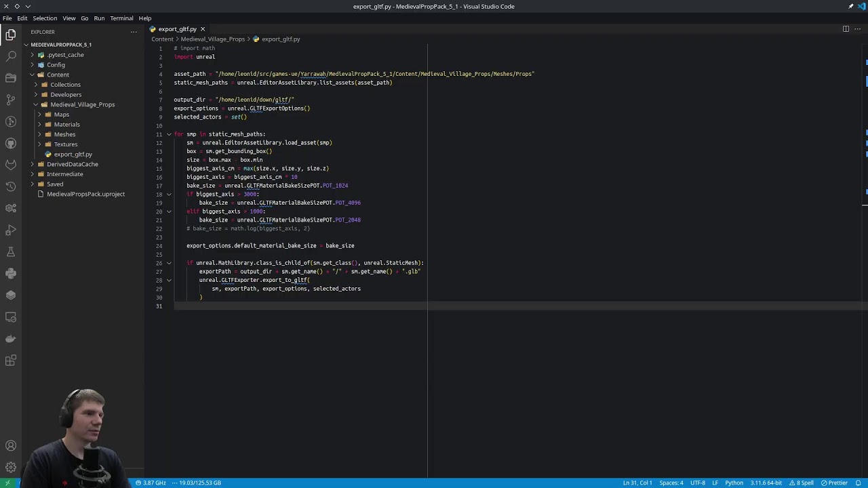868x488 pixels.
Task: Open the Run menu
Action: pyautogui.click(x=99, y=18)
